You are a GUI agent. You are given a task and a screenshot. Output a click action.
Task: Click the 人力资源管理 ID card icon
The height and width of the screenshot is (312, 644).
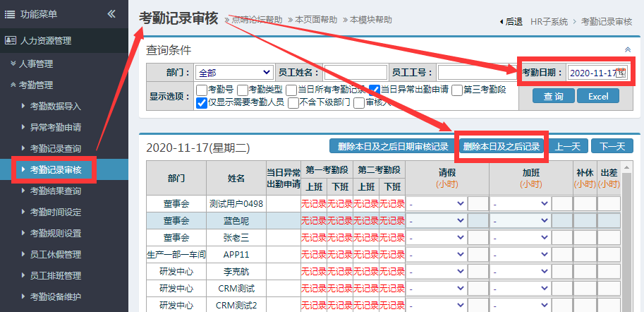click(10, 40)
